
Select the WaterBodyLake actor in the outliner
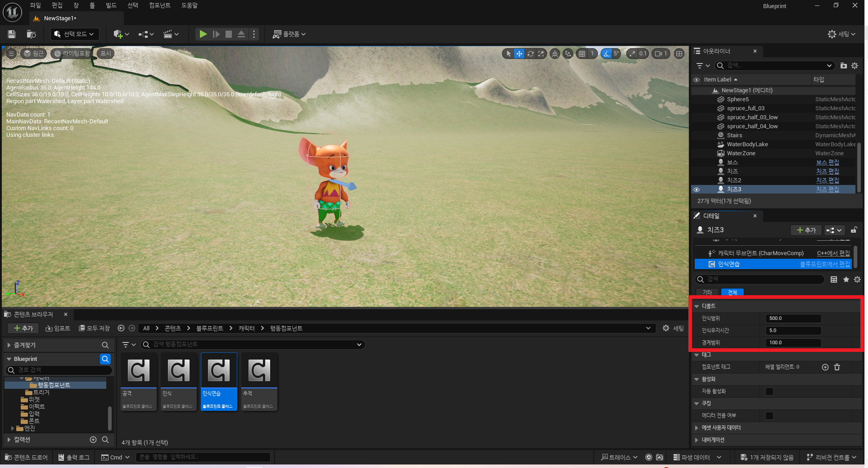747,144
